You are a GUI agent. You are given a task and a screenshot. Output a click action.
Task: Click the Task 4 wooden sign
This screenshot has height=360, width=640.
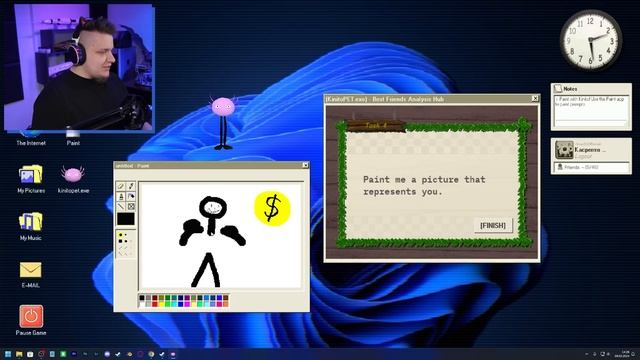376,126
